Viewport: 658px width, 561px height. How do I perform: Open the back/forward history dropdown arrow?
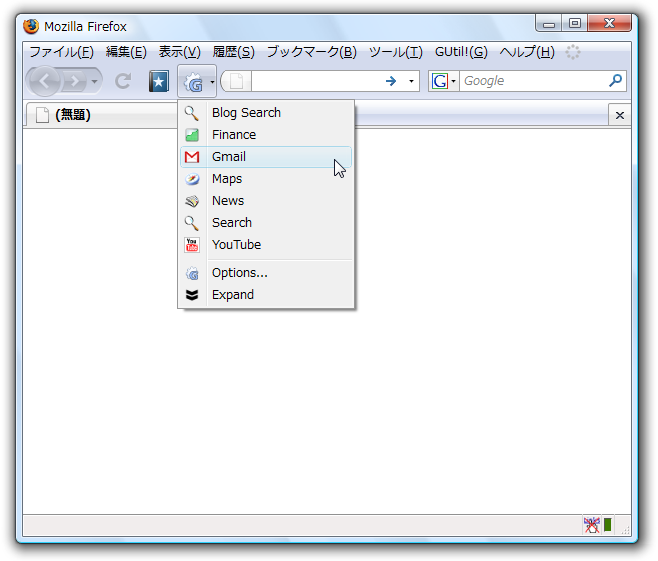point(94,81)
